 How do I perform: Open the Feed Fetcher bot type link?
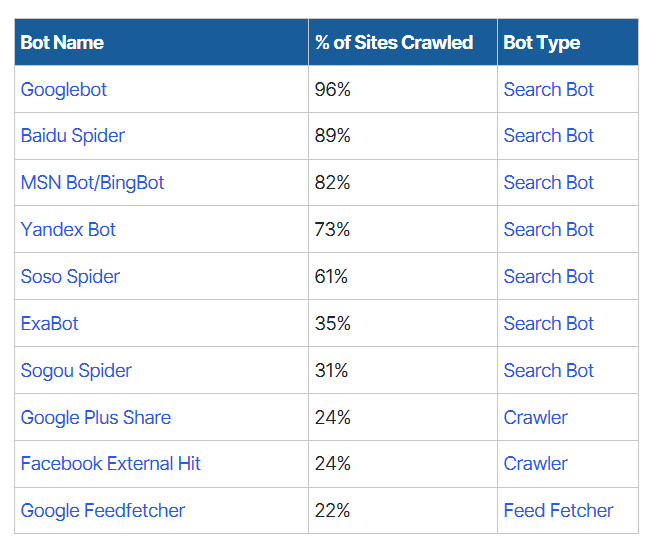(x=558, y=511)
